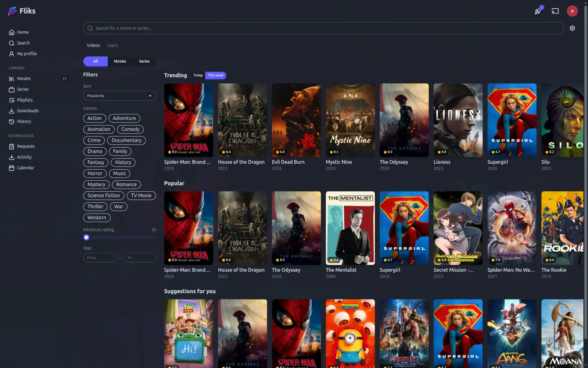Open the Activity download icon

tap(12, 157)
